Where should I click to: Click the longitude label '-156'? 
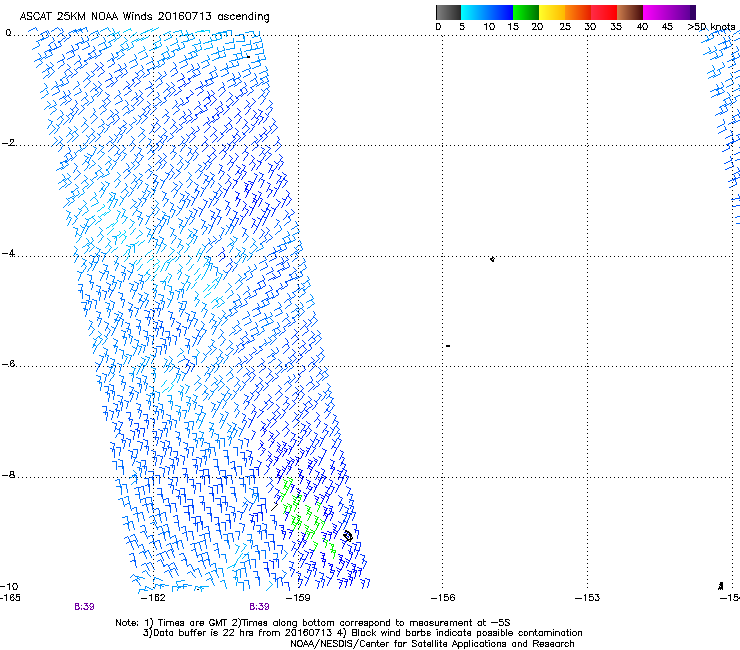pyautogui.click(x=443, y=598)
